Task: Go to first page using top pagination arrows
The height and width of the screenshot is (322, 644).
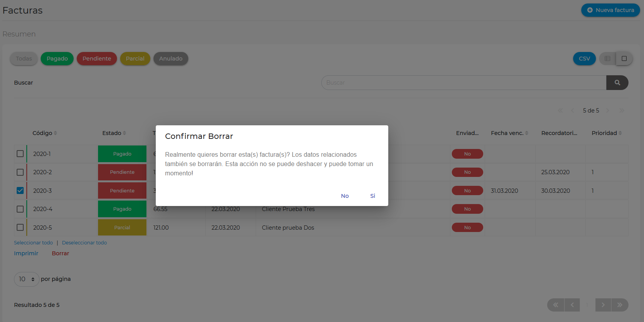Action: click(x=560, y=111)
